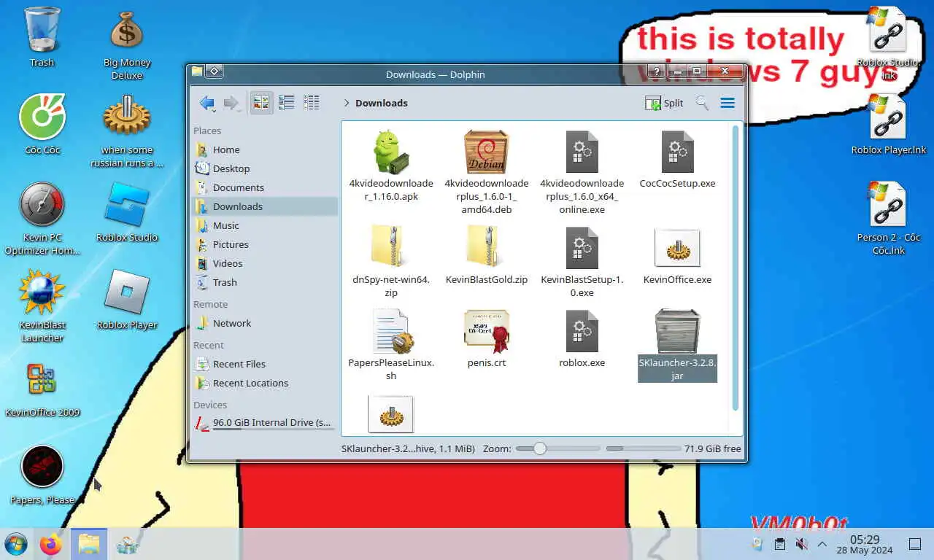Select KevinBlastGold.zip archive
Viewport: 934px width, 560px height.
tap(487, 255)
